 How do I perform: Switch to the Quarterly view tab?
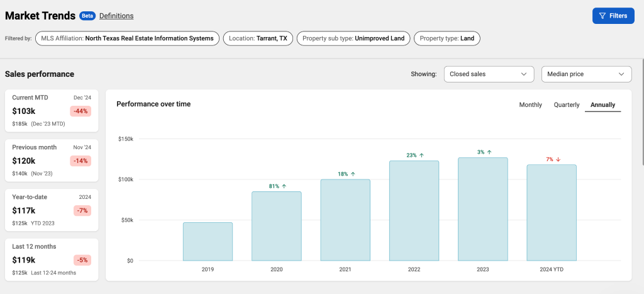567,105
